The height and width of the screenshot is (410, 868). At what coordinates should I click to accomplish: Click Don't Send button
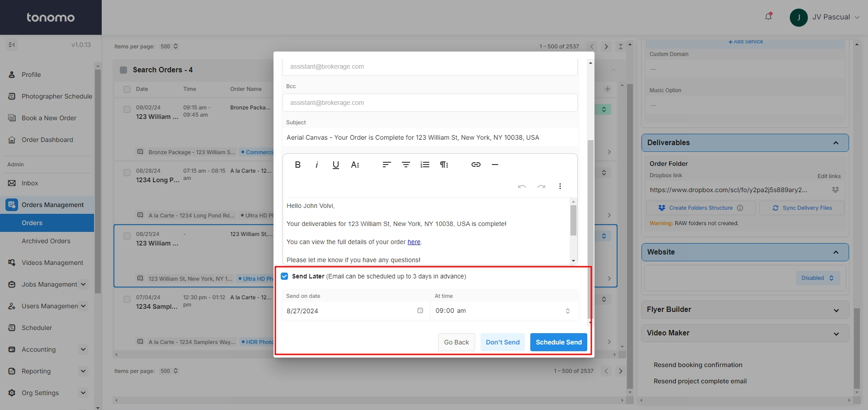tap(503, 342)
